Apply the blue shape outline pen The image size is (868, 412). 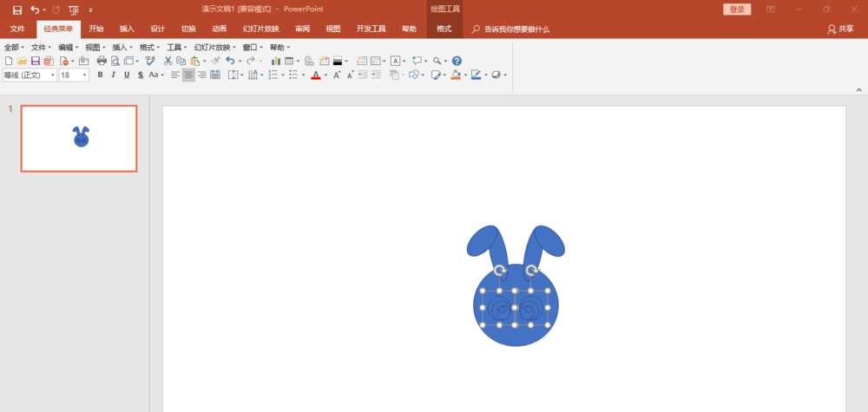pos(476,75)
